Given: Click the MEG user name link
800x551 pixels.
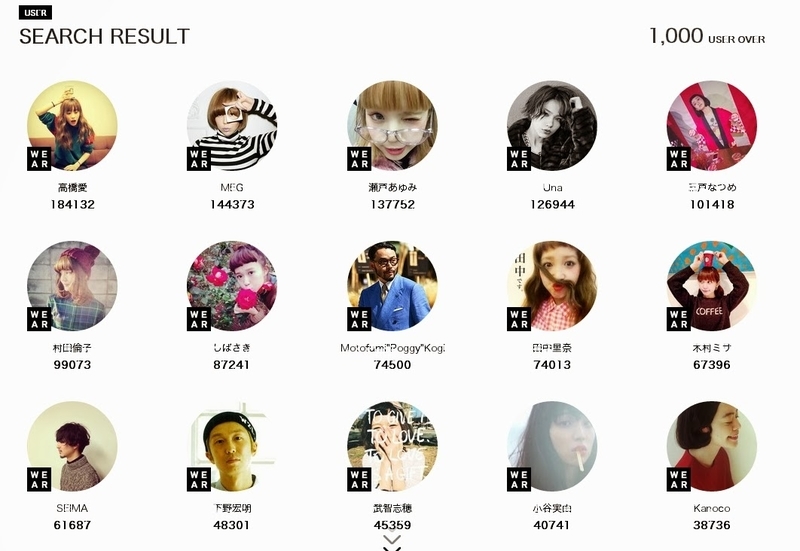Looking at the screenshot, I should (x=232, y=188).
